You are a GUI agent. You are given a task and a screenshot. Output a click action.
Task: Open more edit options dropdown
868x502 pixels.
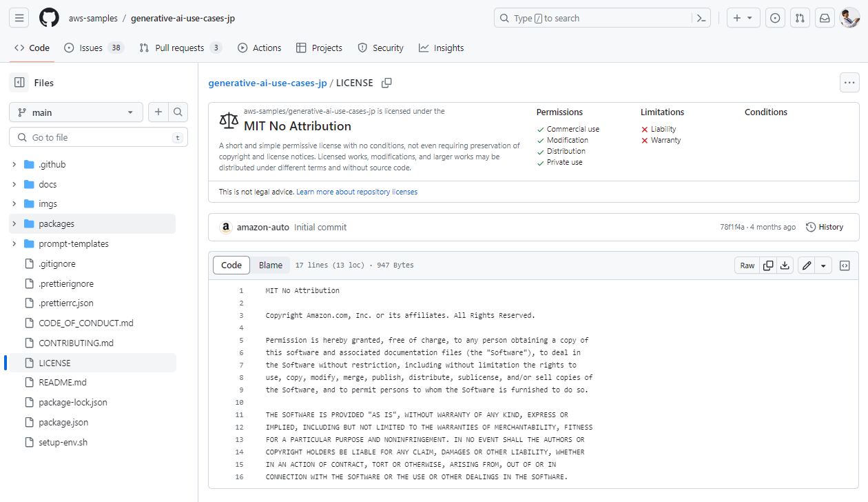pos(823,265)
